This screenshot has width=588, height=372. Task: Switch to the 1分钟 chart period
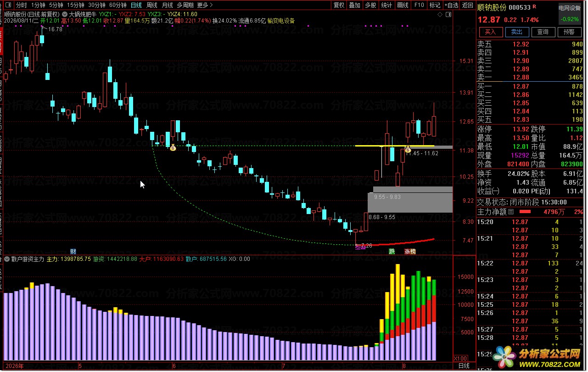click(x=38, y=6)
